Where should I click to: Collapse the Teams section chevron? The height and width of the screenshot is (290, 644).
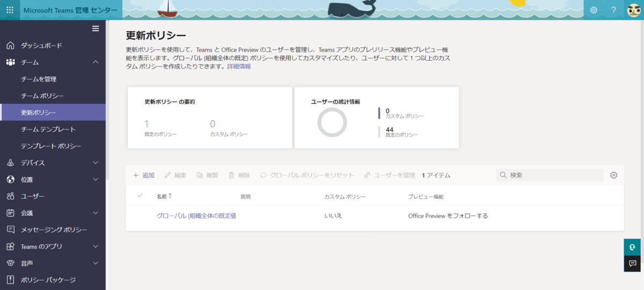[96, 62]
